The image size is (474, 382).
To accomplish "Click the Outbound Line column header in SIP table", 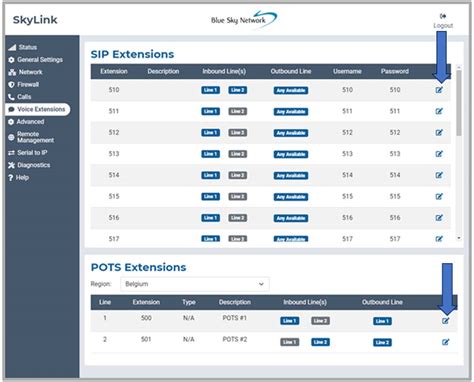I will point(291,71).
